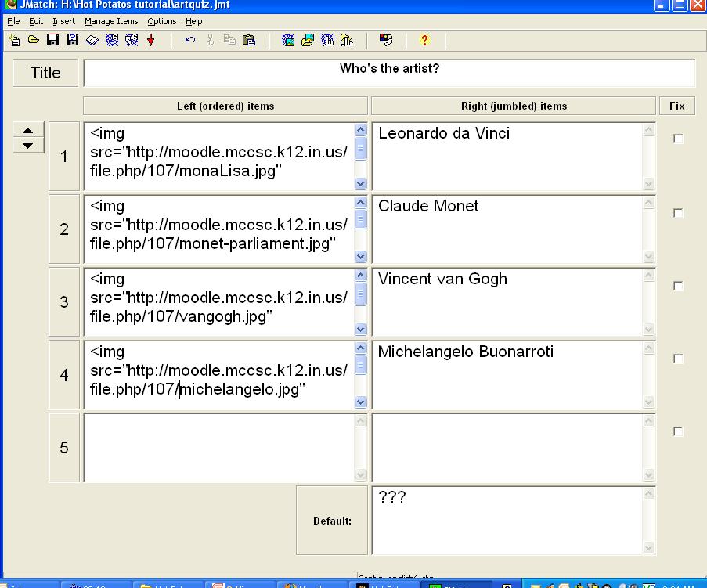This screenshot has height=588, width=707.
Task: Create a new file with the New icon
Action: pos(14,40)
